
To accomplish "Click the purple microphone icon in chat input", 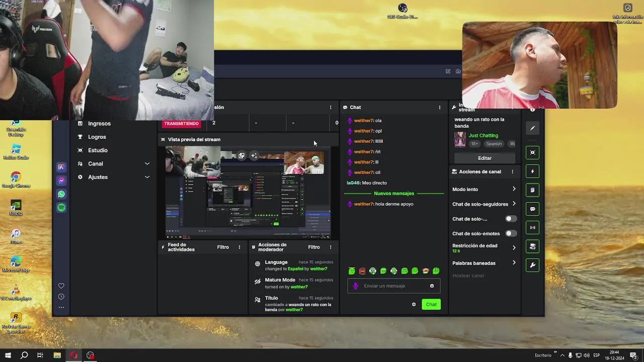I will 355,286.
